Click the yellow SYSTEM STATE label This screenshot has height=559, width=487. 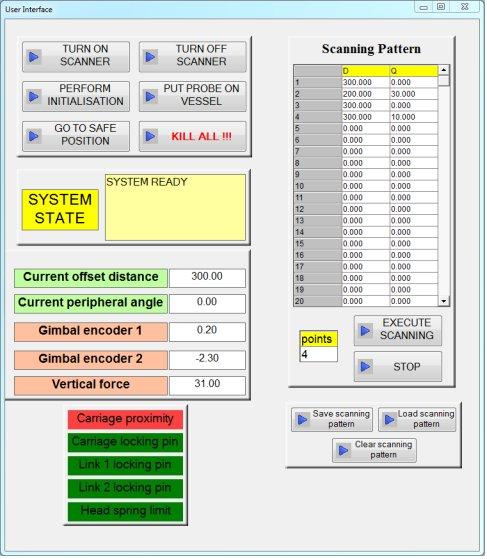(x=60, y=209)
